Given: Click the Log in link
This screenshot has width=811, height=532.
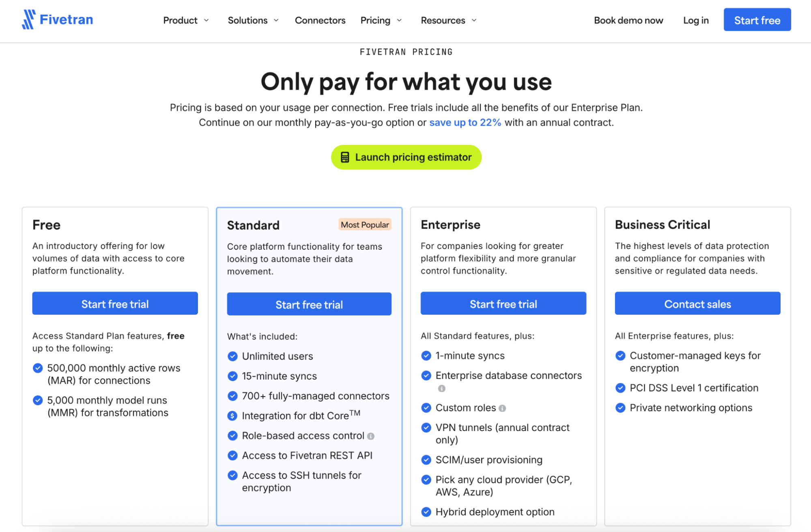Looking at the screenshot, I should (x=696, y=20).
